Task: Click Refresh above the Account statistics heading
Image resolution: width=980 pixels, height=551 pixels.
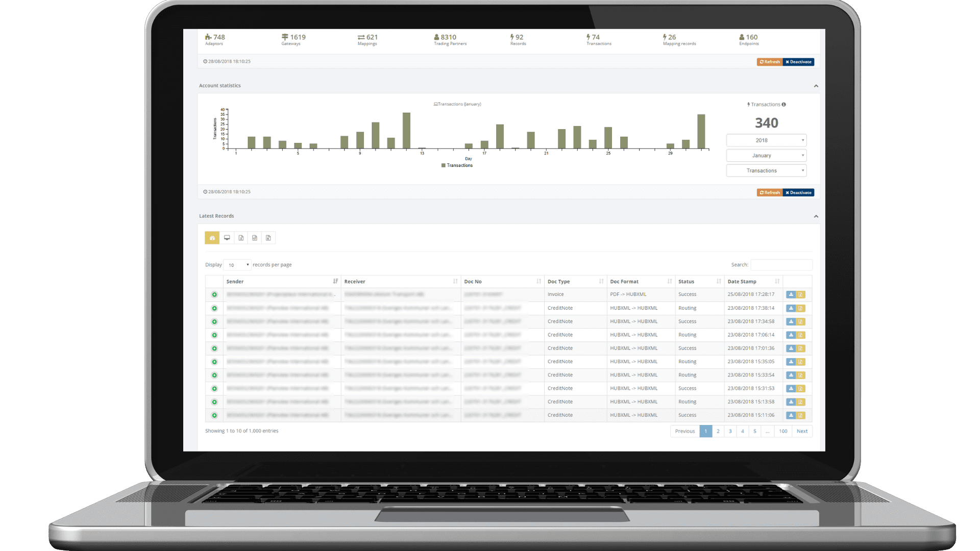Action: (770, 62)
